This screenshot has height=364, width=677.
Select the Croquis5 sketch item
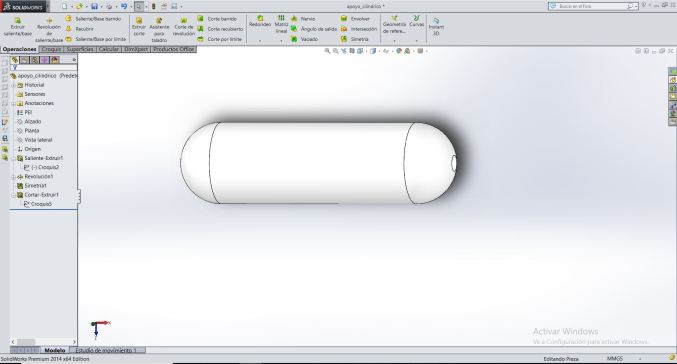pyautogui.click(x=38, y=204)
